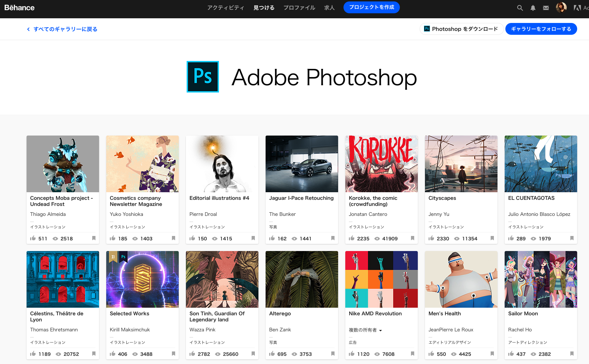Open Cosmetics company kimono thumbnail
The image size is (589, 364).
pyautogui.click(x=142, y=164)
